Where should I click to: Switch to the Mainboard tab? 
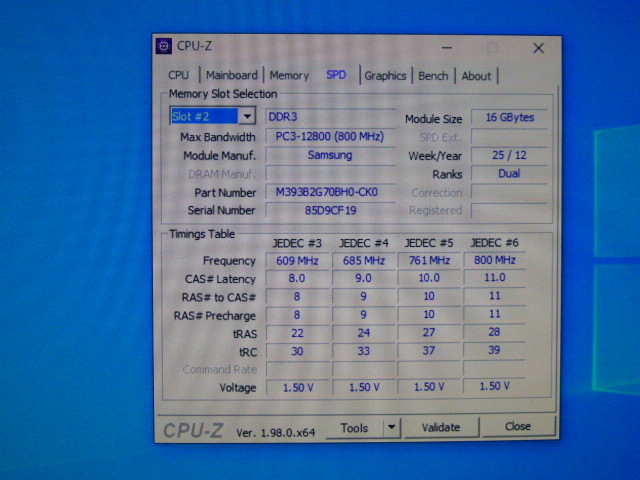(x=231, y=76)
